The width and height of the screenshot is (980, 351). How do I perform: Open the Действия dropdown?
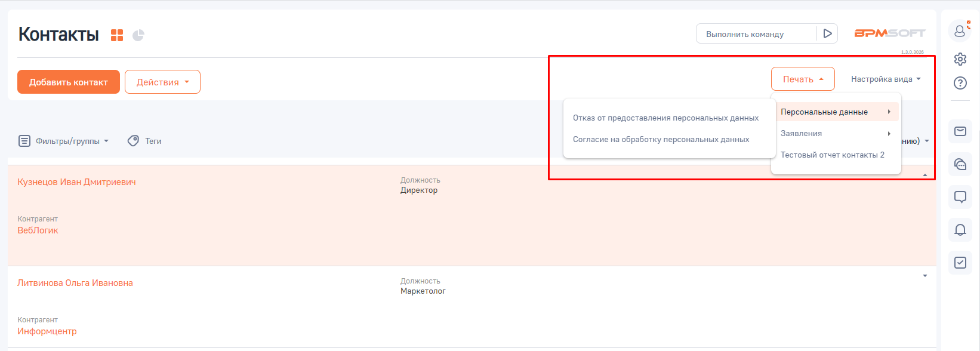pos(162,82)
